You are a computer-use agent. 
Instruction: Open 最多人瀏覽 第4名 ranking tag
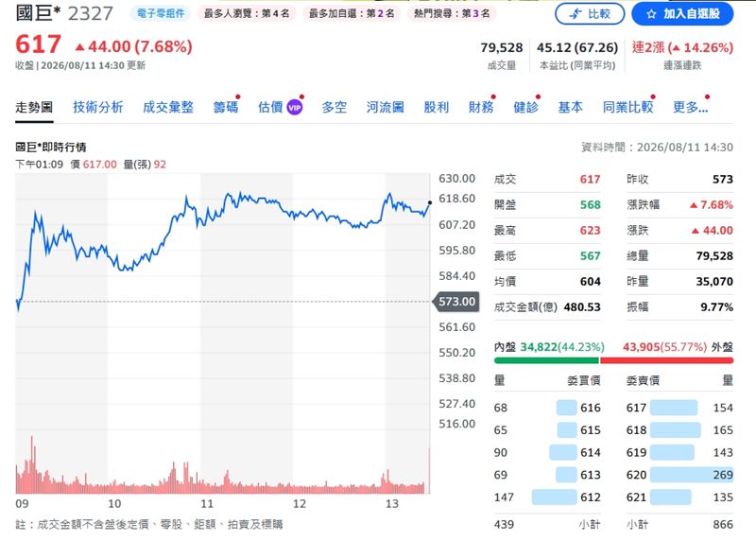tap(247, 13)
